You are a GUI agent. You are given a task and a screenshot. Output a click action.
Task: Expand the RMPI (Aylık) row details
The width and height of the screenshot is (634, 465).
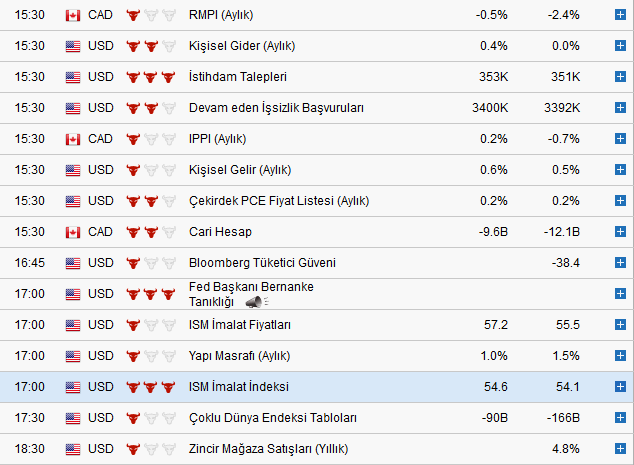pyautogui.click(x=621, y=15)
